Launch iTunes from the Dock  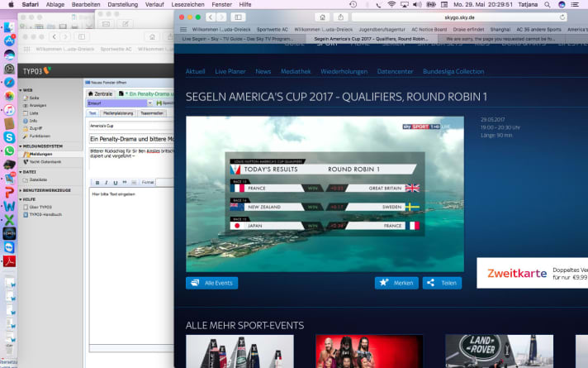pos(9,110)
